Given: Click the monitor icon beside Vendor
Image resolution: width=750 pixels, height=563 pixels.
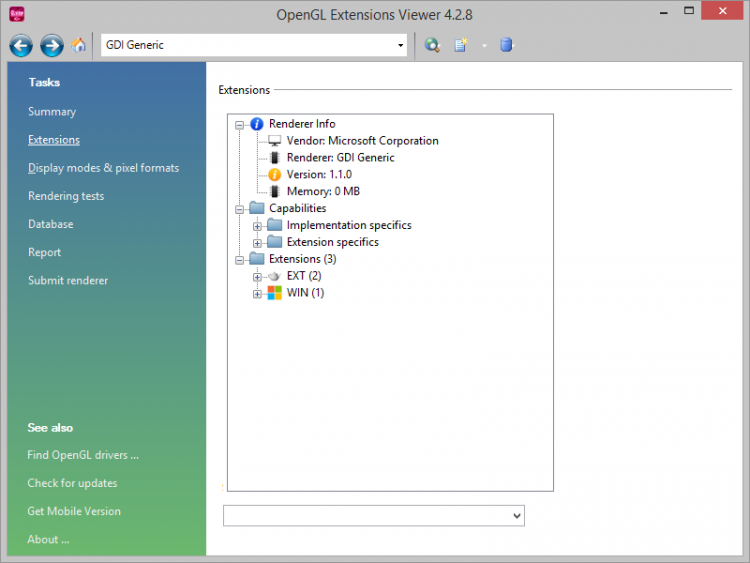Looking at the screenshot, I should pyautogui.click(x=275, y=141).
